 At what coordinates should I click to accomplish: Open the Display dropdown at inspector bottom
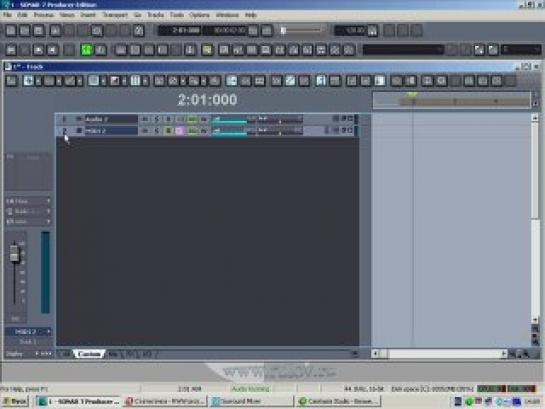[29, 354]
